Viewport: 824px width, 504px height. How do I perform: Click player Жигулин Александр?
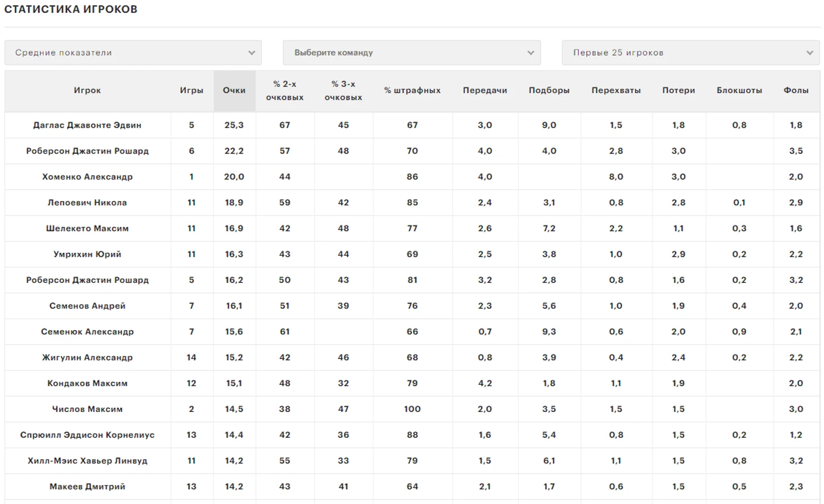pos(87,358)
